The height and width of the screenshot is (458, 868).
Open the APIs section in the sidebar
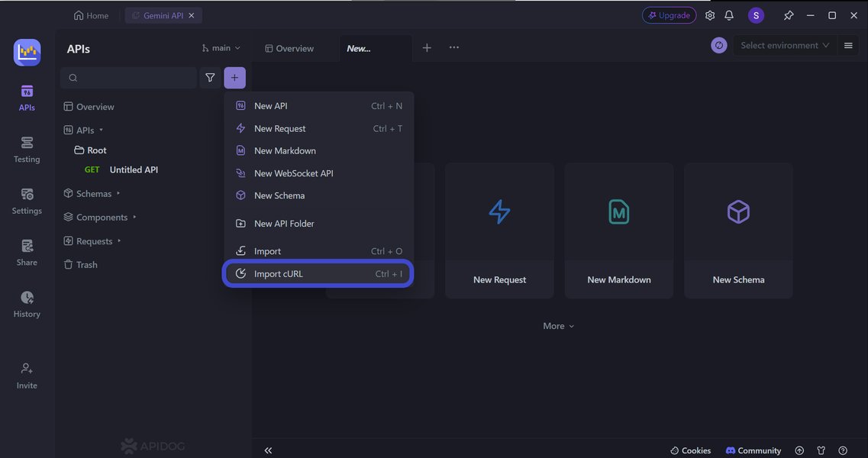tap(27, 98)
